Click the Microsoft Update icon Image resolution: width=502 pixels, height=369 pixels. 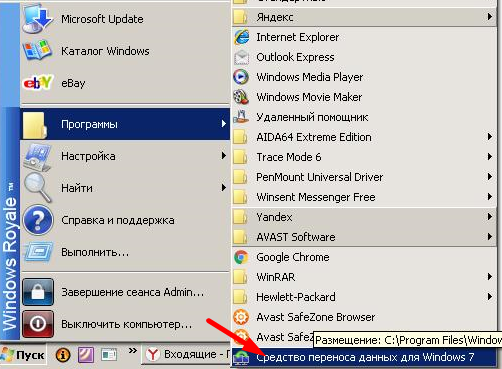coord(37,19)
